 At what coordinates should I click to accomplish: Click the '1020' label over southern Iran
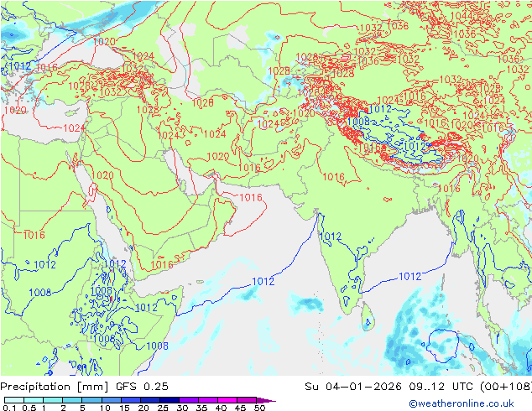(x=217, y=157)
